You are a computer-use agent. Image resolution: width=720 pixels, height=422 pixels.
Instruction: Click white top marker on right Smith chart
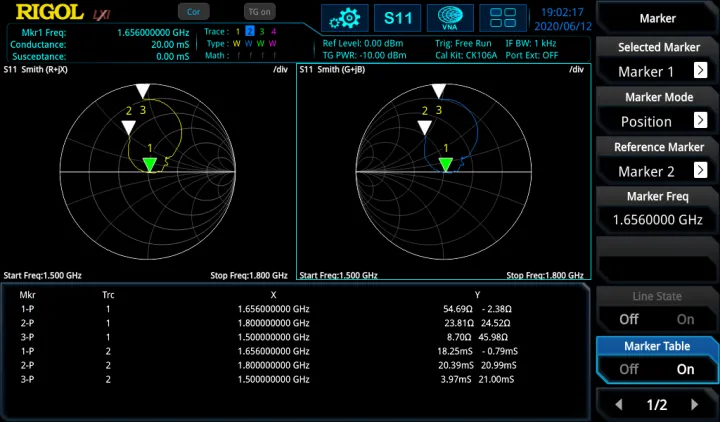[438, 91]
